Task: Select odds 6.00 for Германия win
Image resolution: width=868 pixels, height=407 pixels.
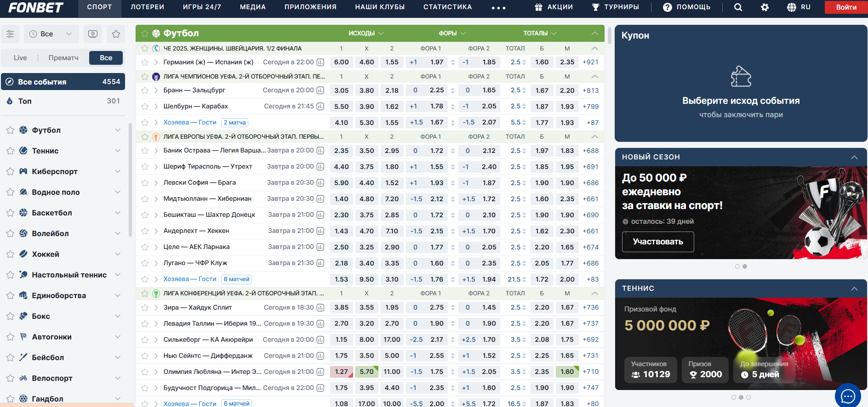Action: point(341,62)
